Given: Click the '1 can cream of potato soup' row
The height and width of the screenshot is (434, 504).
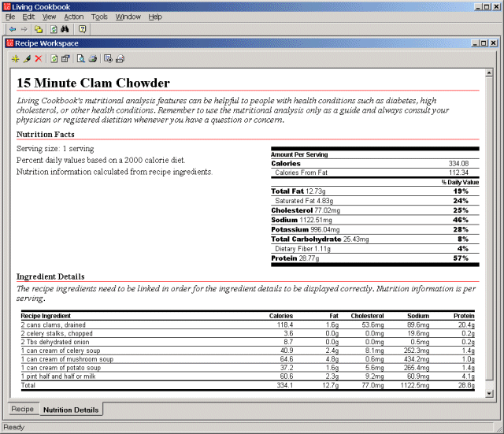Looking at the screenshot, I should click(248, 368).
